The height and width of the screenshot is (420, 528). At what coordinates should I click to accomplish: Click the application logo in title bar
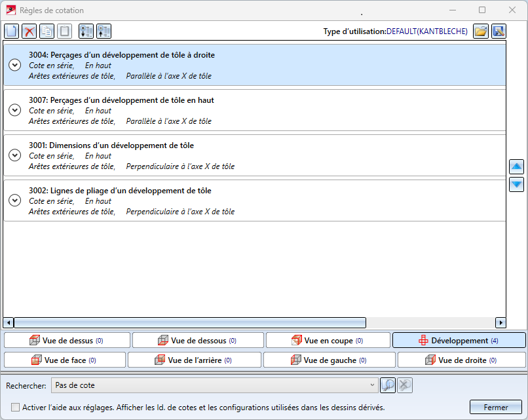(11, 10)
